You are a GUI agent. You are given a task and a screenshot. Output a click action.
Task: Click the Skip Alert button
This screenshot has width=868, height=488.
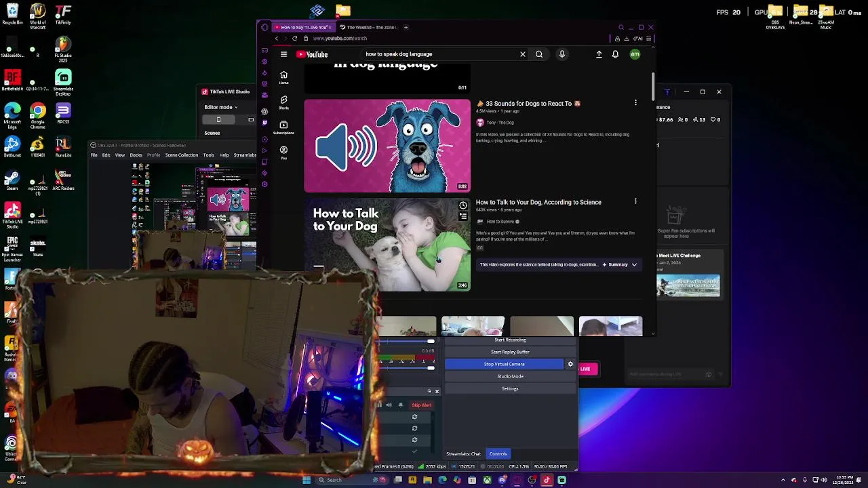click(x=421, y=405)
